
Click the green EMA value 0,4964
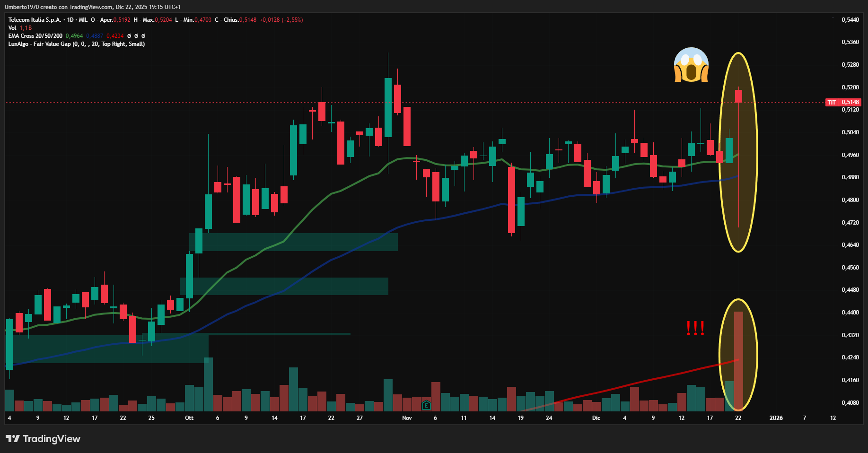coord(74,36)
